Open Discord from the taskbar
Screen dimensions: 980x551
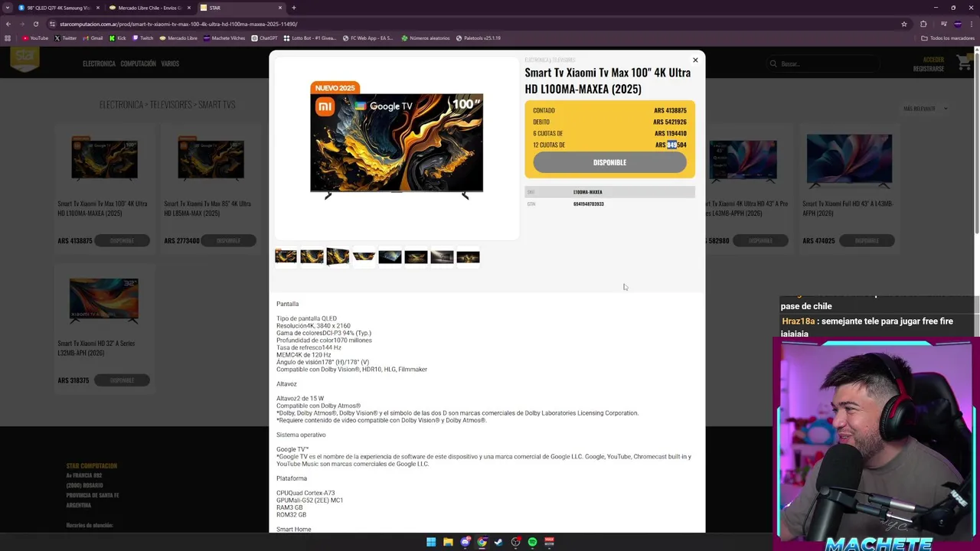click(465, 542)
